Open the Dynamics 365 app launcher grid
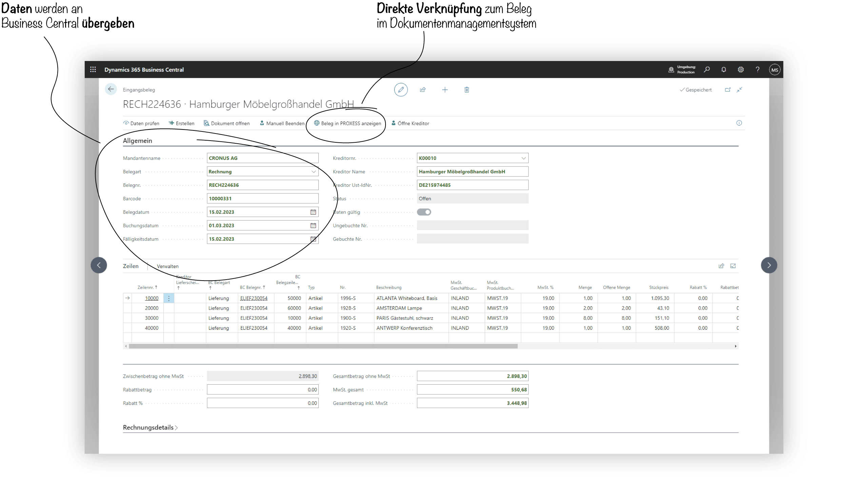The width and height of the screenshot is (868, 488). coord(93,69)
